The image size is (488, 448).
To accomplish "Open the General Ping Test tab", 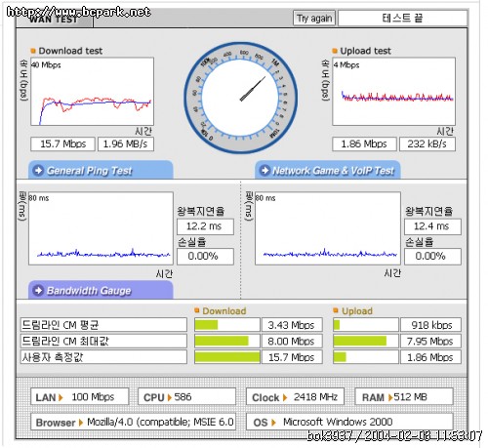I will (101, 170).
